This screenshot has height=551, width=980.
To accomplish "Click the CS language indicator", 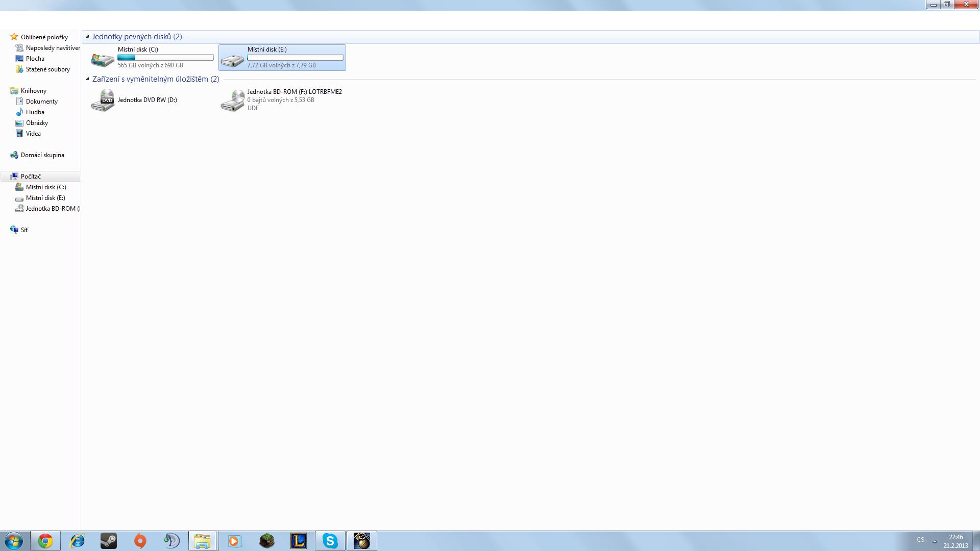I will tap(920, 540).
